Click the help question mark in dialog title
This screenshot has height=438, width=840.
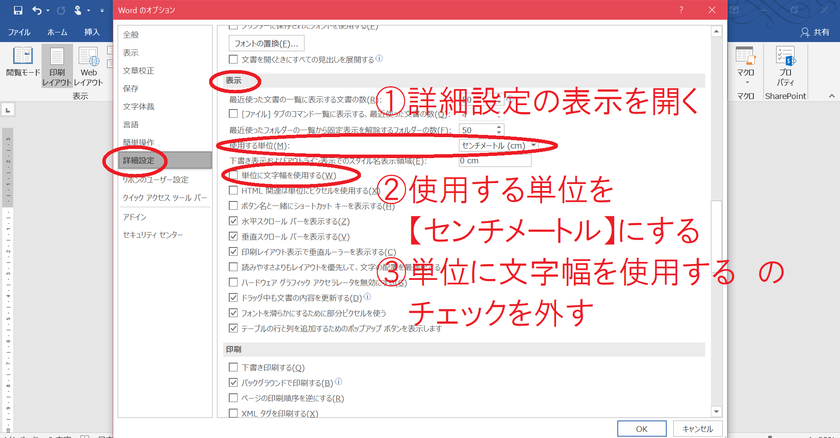(x=681, y=10)
